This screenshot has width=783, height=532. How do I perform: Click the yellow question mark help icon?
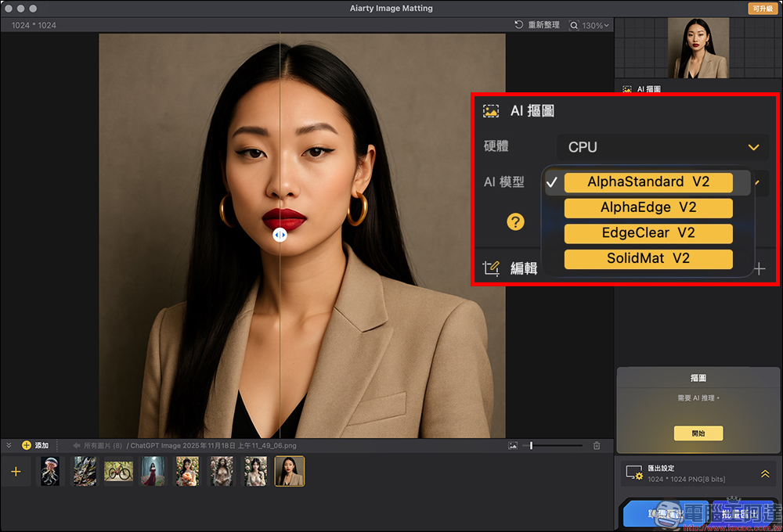pyautogui.click(x=516, y=221)
